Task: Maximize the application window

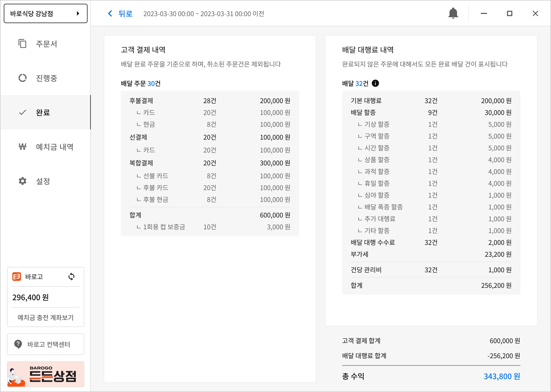Action: pyautogui.click(x=509, y=13)
